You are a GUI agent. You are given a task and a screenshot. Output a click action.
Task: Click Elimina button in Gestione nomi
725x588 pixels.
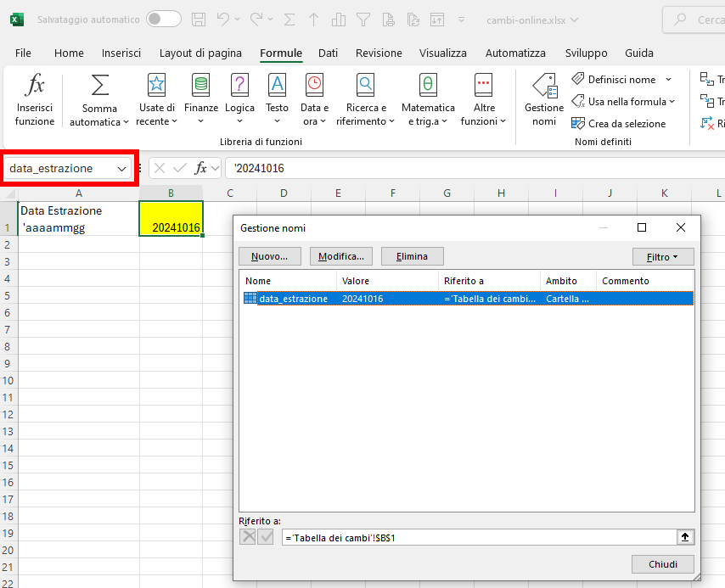pyautogui.click(x=412, y=256)
